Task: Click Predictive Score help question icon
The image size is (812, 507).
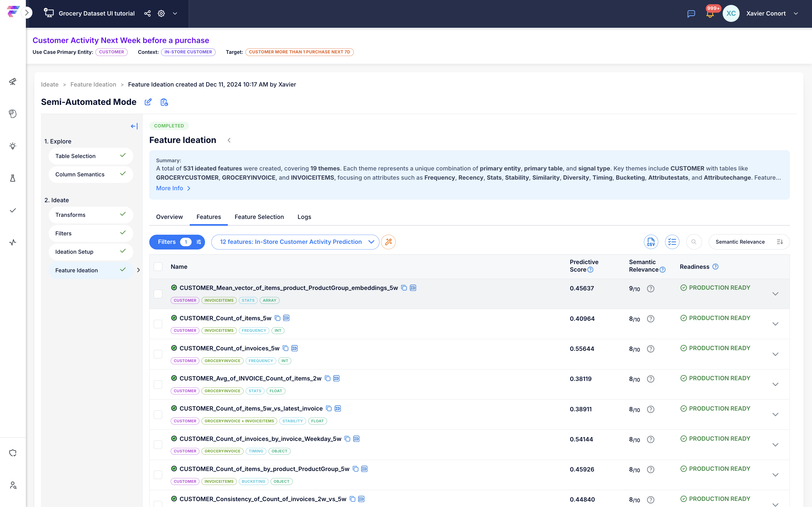Action: 591,269
